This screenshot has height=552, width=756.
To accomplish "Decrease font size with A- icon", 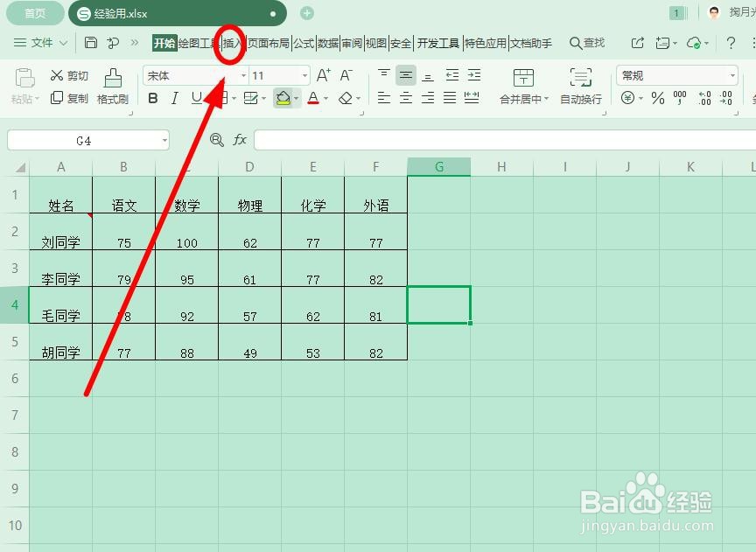I will 346,75.
